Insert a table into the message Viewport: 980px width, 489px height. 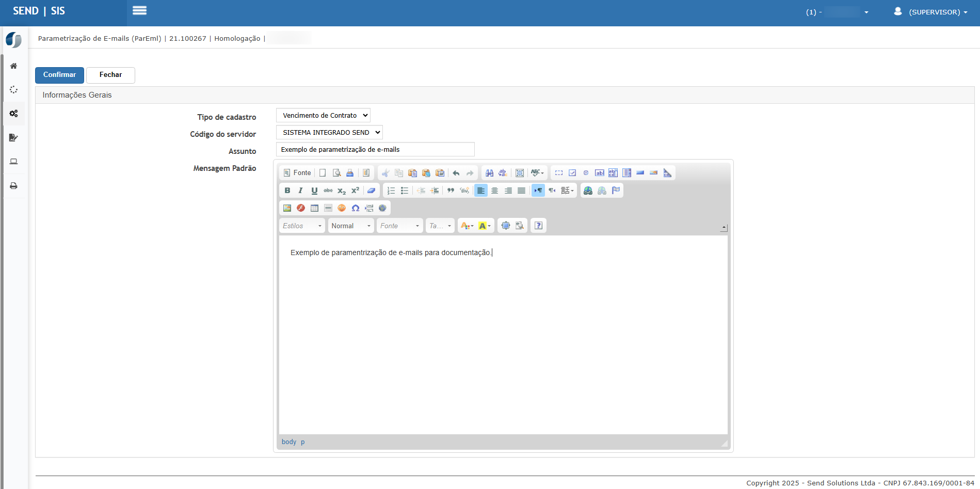pyautogui.click(x=314, y=208)
